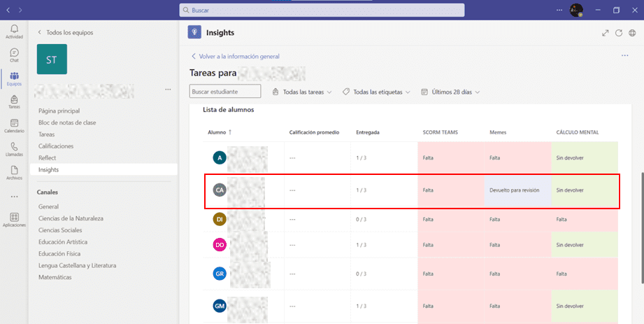Click the CA student avatar

point(220,190)
